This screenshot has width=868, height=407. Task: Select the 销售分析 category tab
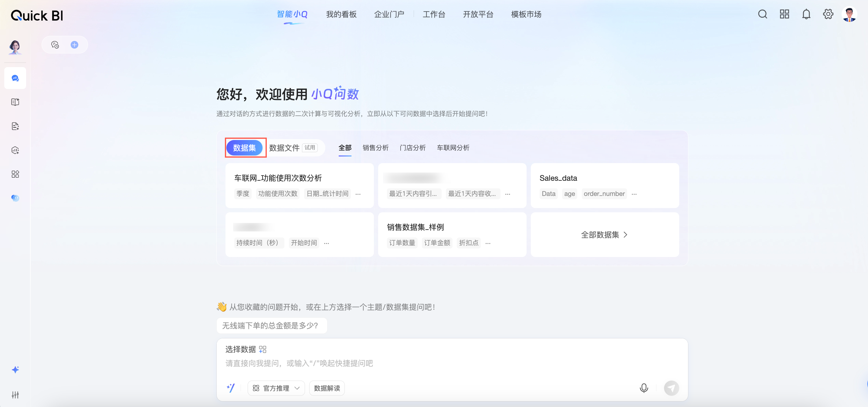[x=375, y=148]
